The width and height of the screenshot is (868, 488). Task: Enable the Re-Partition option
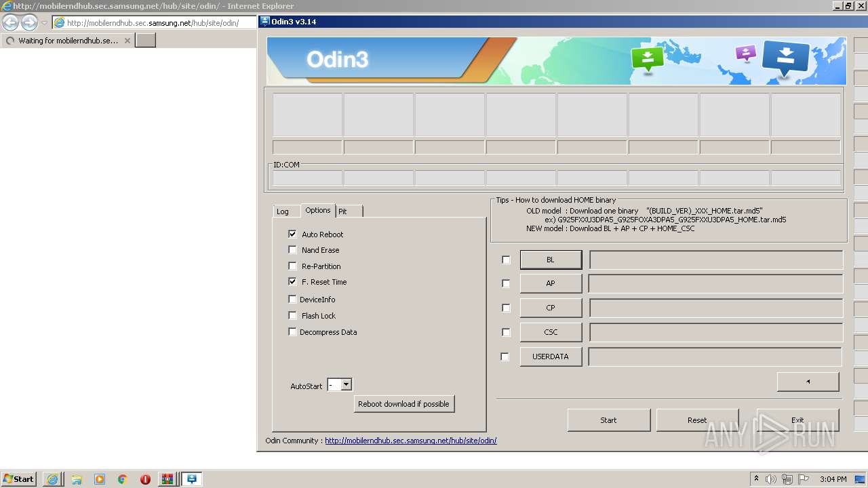[292, 266]
